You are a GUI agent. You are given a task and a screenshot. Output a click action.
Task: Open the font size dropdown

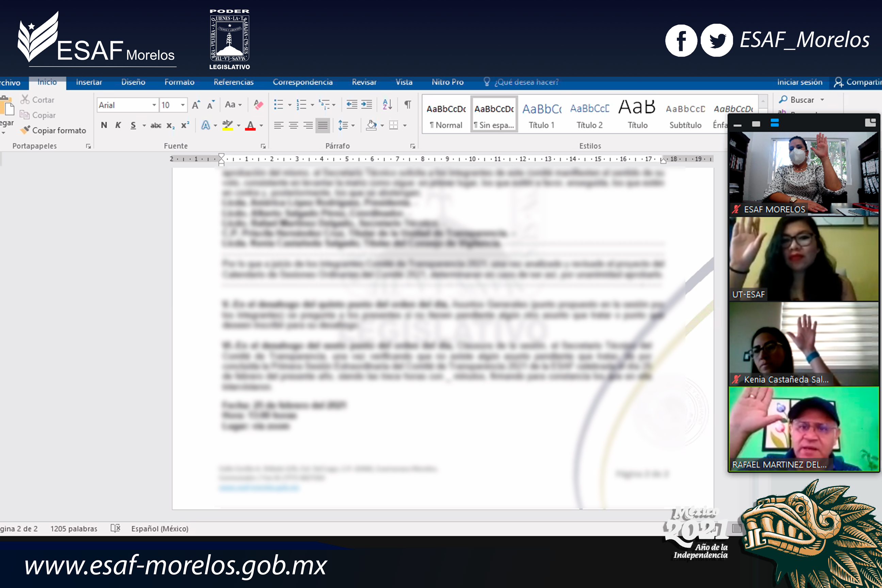(183, 105)
